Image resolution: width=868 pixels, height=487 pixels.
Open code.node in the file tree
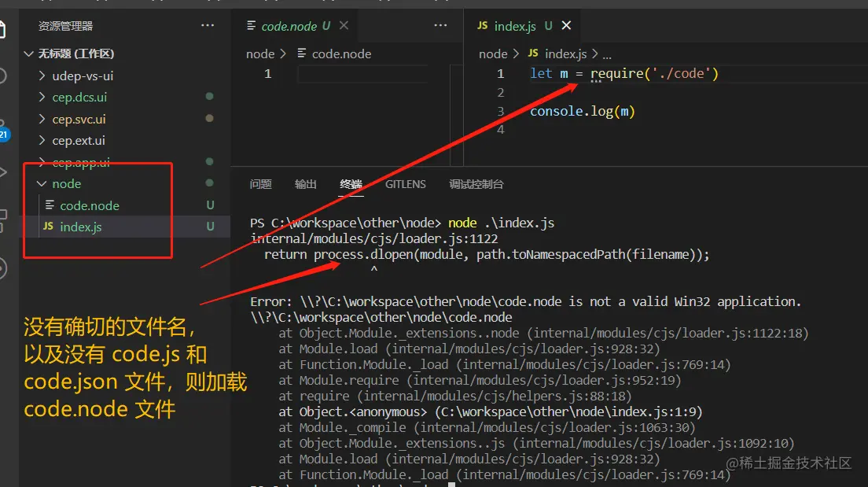[90, 205]
